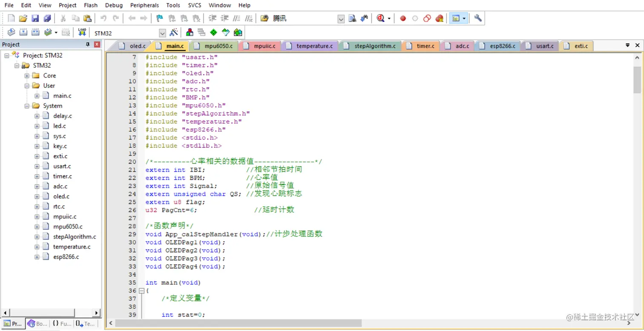Viewport: 644px width, 331px height.
Task: Open the debug session dropdown arrow
Action: pyautogui.click(x=388, y=18)
